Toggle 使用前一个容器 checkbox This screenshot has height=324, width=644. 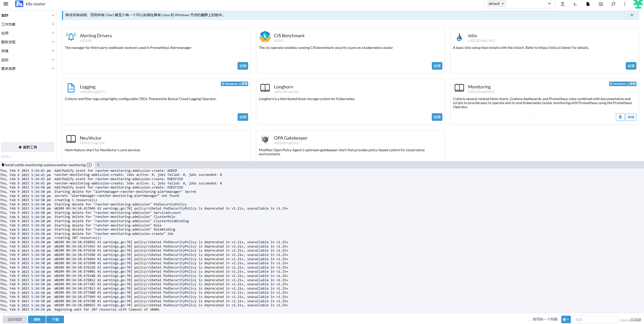[529, 319]
